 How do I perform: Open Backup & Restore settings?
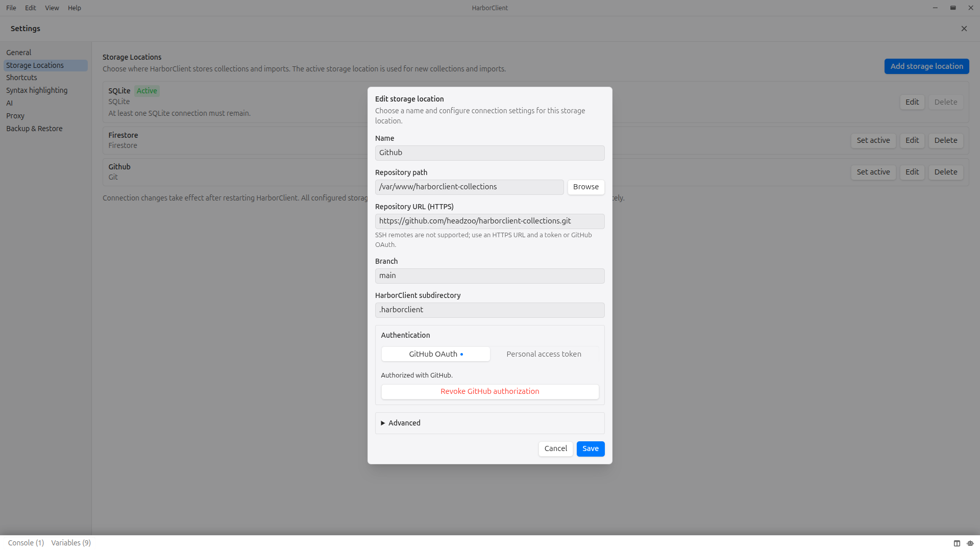[45, 129]
